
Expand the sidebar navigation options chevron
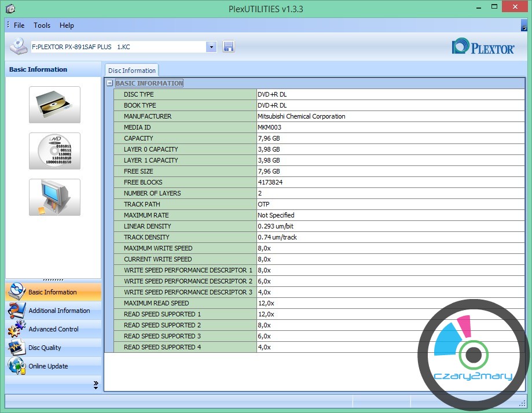pyautogui.click(x=96, y=385)
